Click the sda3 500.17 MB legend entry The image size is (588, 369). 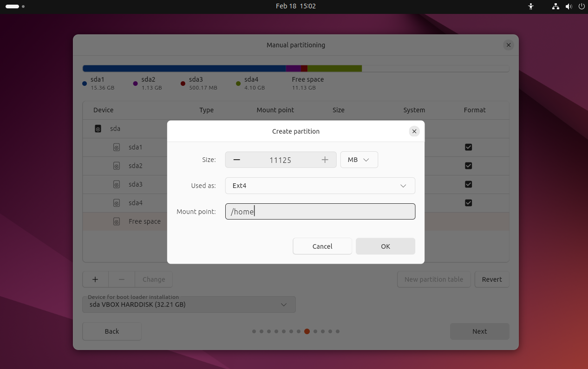click(199, 84)
